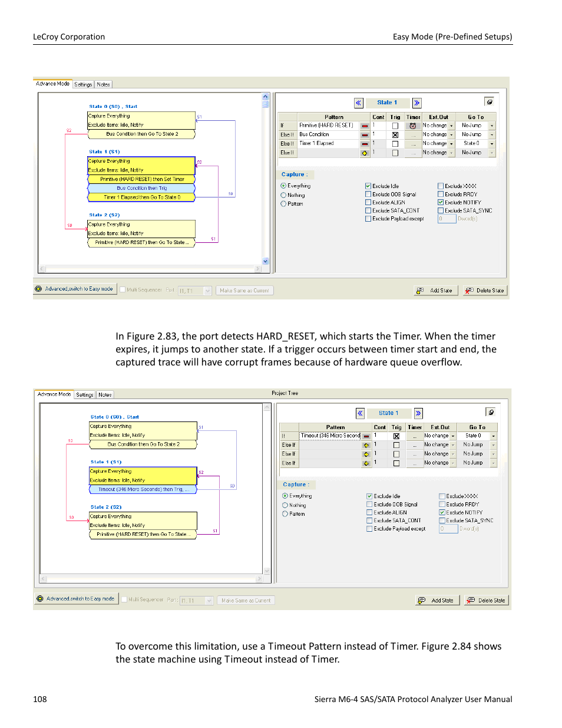The width and height of the screenshot is (562, 728).
Task: Click the Add State icon in first screenshot
Action: point(420,291)
